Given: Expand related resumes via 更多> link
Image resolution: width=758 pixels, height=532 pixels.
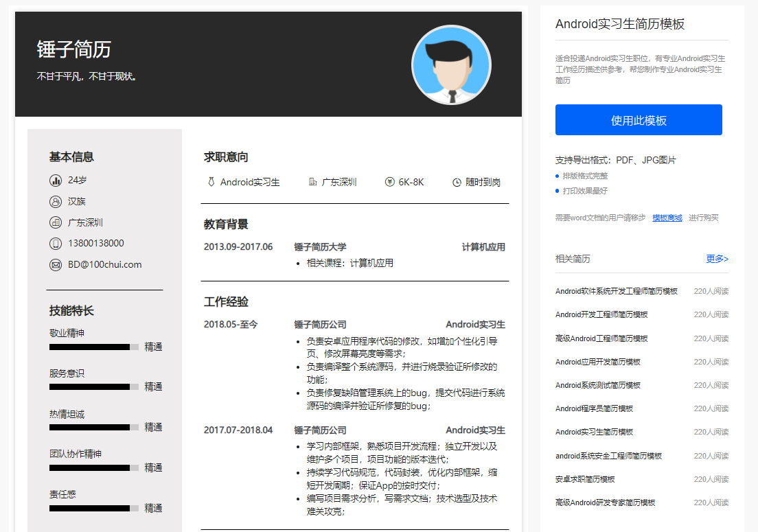Looking at the screenshot, I should coord(717,259).
